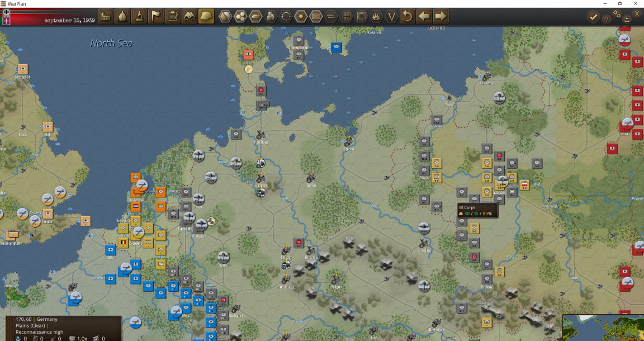Click the VII Corps tooltip
The height and width of the screenshot is (341, 644).
477,210
